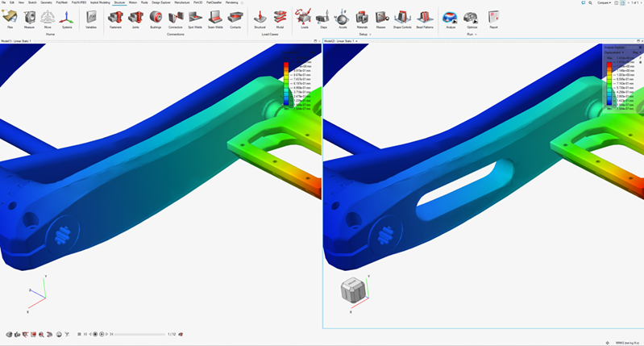This screenshot has width=644, height=346.
Task: Switch to the Print3D ribbon tab
Action: pyautogui.click(x=198, y=2)
